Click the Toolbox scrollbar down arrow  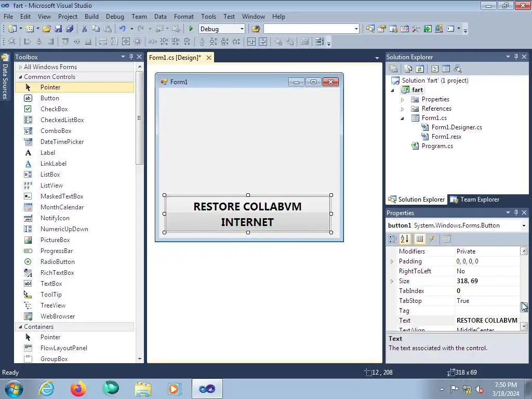point(140,359)
